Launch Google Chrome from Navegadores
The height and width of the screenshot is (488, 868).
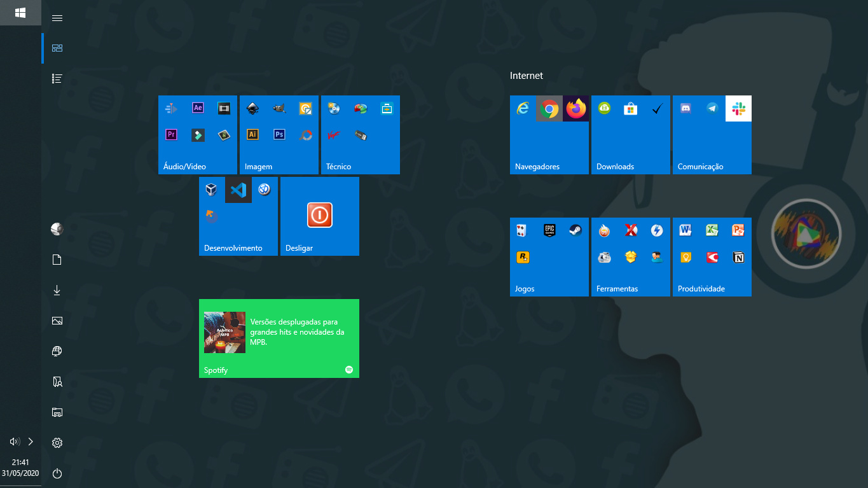point(549,109)
